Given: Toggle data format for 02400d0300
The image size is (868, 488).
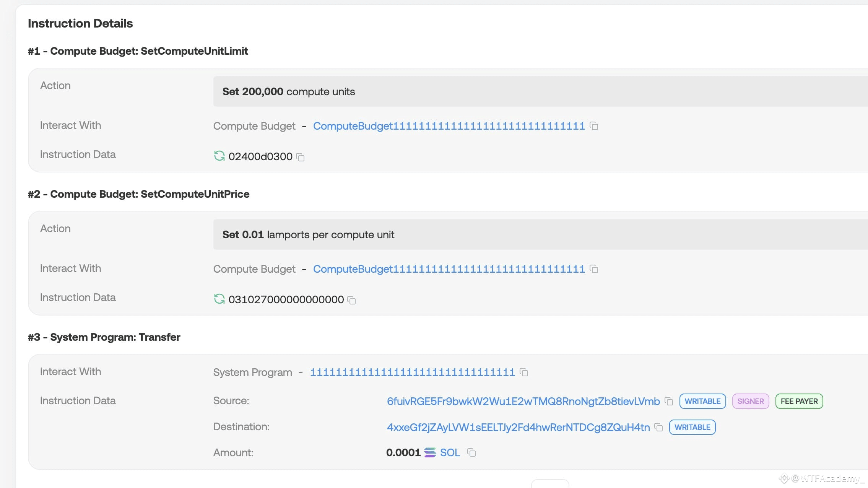Looking at the screenshot, I should [219, 156].
